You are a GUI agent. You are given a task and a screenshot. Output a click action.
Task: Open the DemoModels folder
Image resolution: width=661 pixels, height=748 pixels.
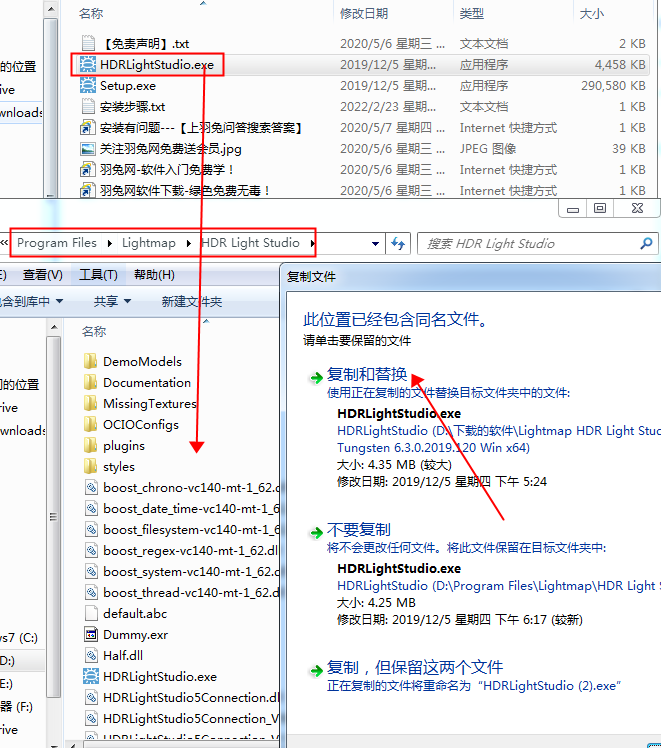[142, 362]
